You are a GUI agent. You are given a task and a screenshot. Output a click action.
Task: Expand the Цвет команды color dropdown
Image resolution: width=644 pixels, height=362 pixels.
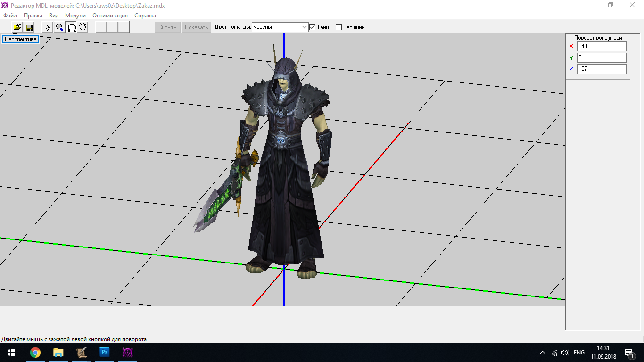pos(305,27)
